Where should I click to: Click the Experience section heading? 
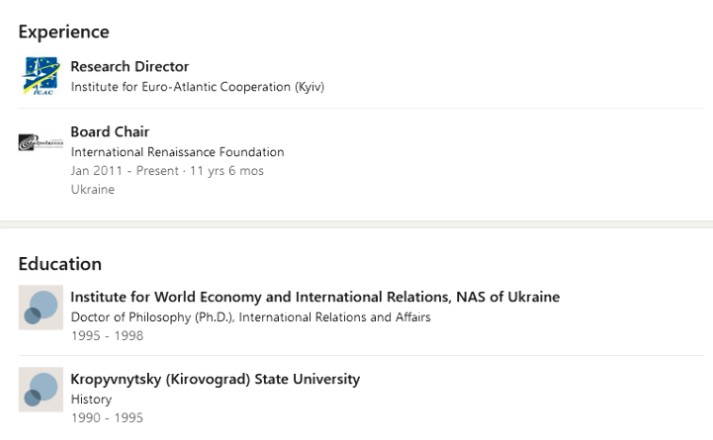pyautogui.click(x=64, y=32)
